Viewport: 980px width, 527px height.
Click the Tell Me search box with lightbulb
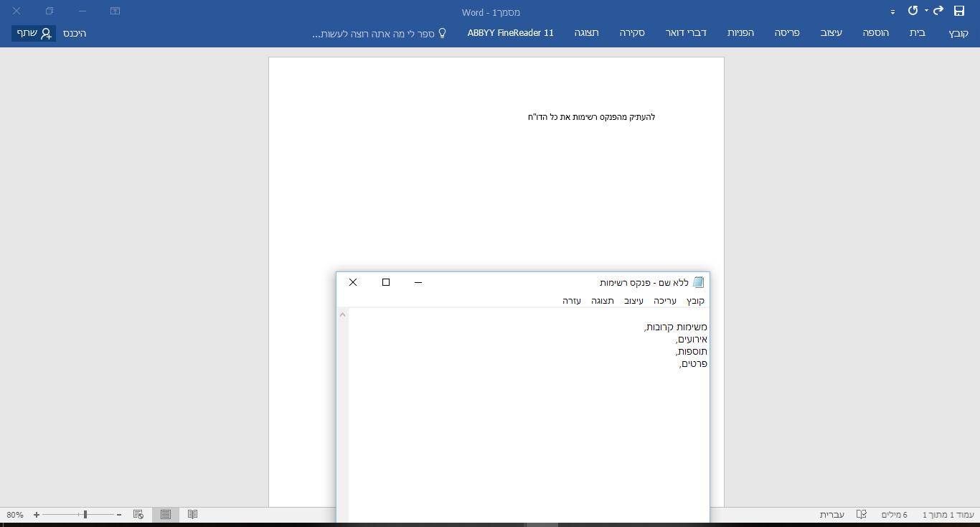[380, 33]
